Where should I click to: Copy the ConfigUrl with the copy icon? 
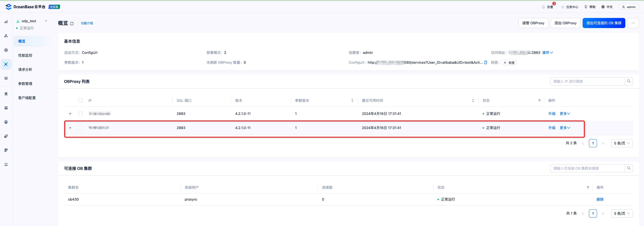pyautogui.click(x=486, y=63)
